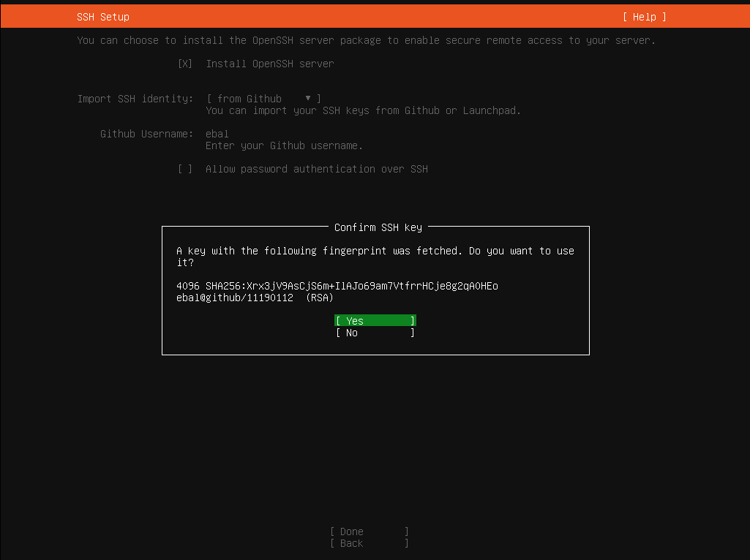Highlight the Yes option in confirm dialog
This screenshot has height=560, width=750.
(375, 320)
